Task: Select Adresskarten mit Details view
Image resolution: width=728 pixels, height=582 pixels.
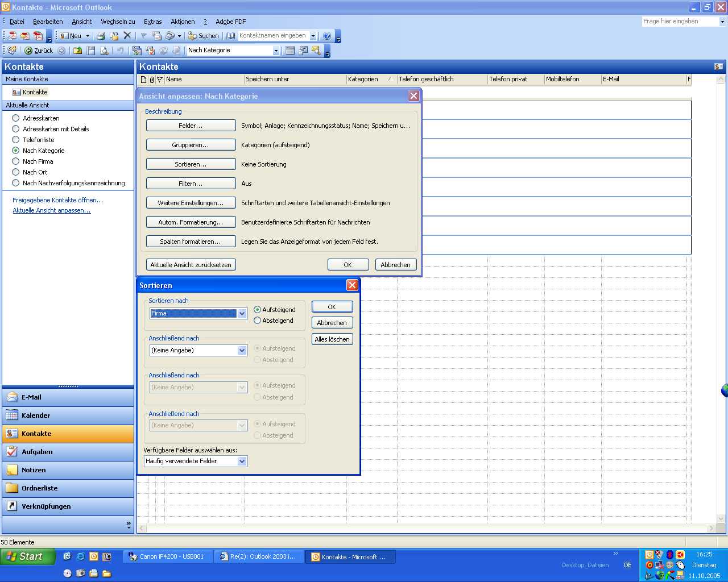Action: point(16,129)
